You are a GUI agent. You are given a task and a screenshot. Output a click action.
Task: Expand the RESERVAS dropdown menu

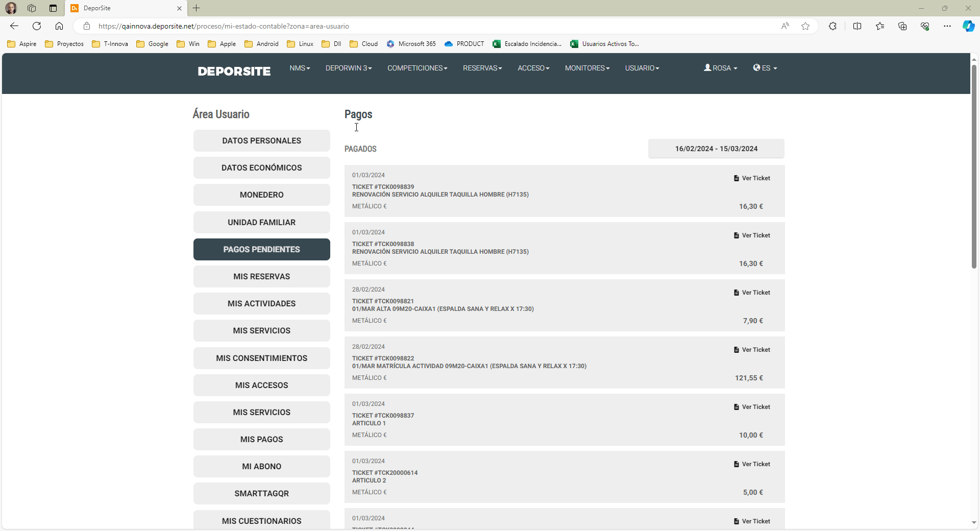(x=482, y=68)
